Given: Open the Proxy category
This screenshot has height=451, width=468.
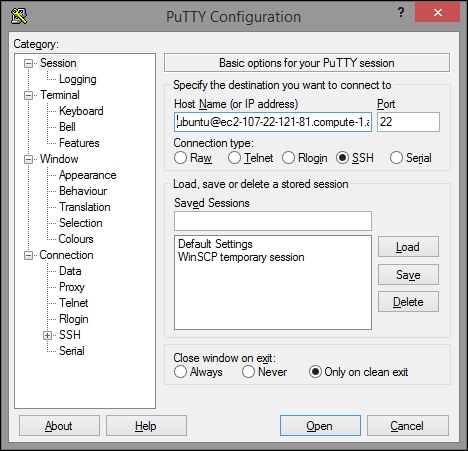Looking at the screenshot, I should coord(72,287).
